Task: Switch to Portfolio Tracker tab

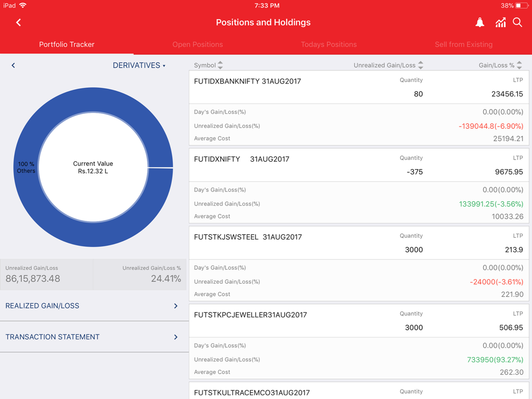Action: 66,45
